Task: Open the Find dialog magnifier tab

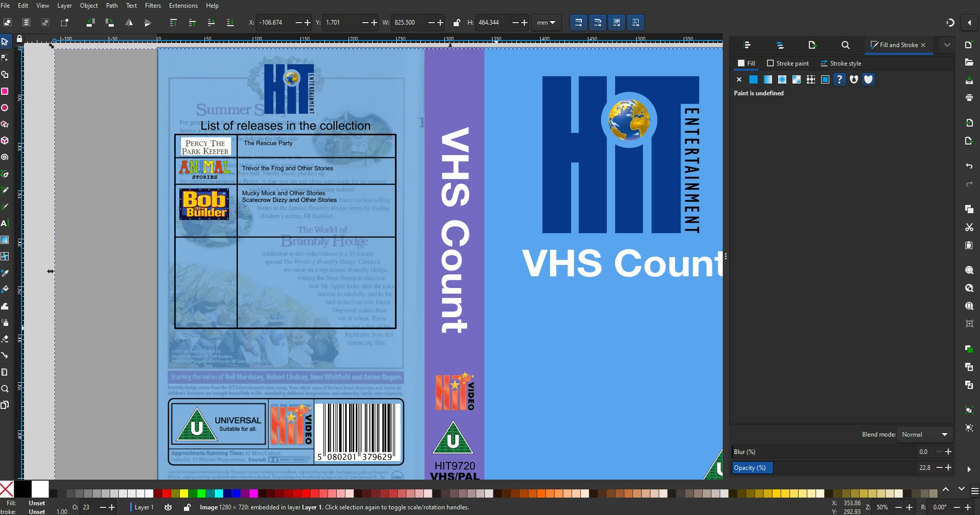Action: [846, 45]
